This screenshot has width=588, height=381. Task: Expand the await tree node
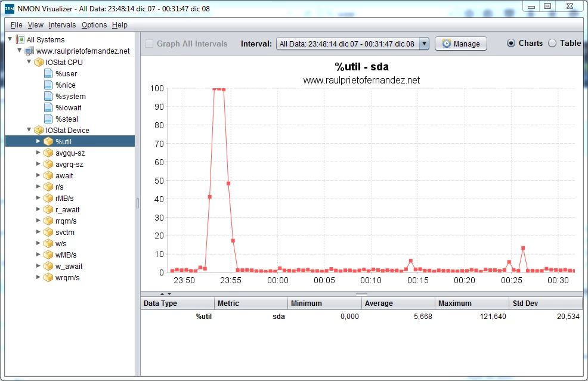pyautogui.click(x=38, y=175)
